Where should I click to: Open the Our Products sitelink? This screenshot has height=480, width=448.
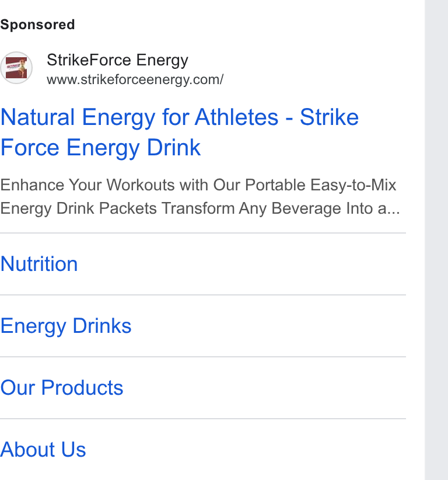[62, 388]
